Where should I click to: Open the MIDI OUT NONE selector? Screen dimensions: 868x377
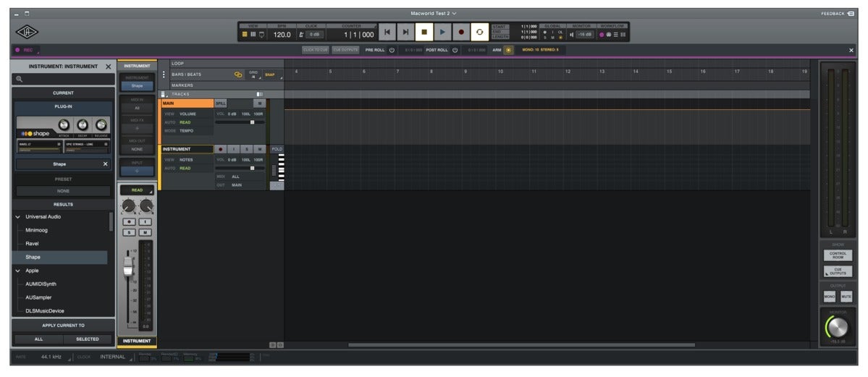[x=137, y=150]
